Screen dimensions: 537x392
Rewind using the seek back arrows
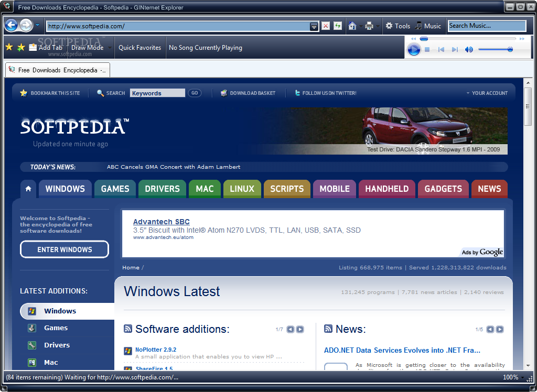click(x=413, y=39)
